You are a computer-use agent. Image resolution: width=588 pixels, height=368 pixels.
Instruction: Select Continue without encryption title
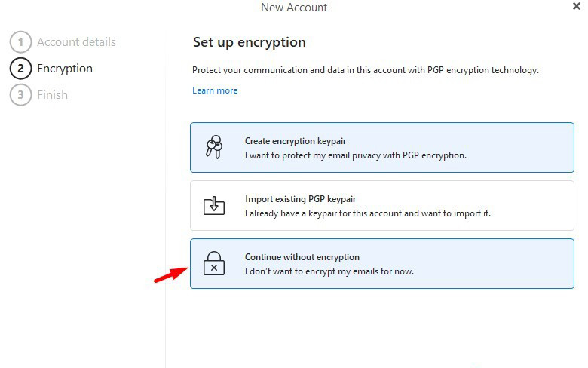pyautogui.click(x=302, y=257)
